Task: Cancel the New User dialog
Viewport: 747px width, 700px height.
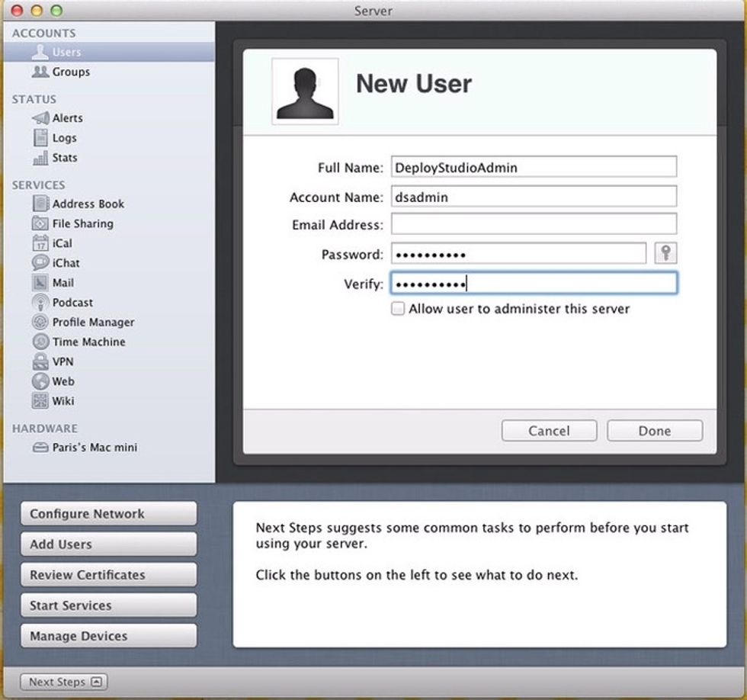Action: point(549,431)
